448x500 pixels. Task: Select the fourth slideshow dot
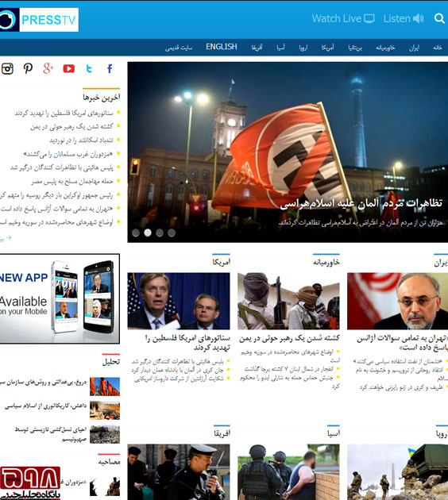tap(172, 233)
